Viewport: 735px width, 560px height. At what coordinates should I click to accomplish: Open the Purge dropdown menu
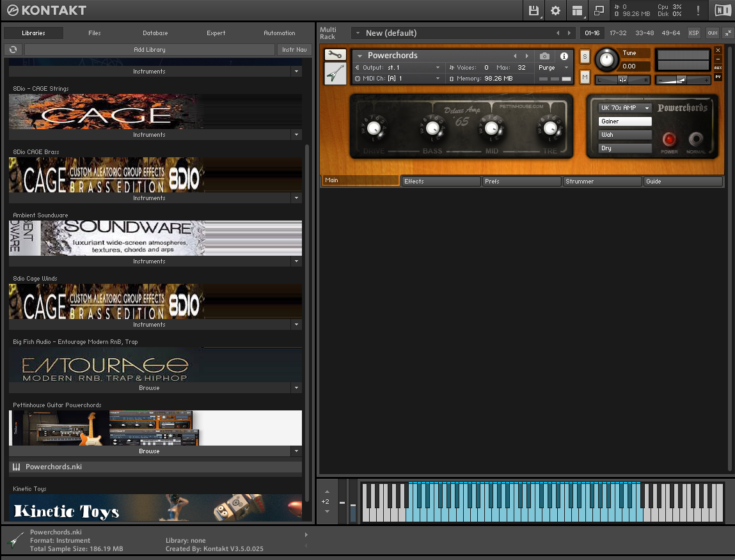coord(553,68)
